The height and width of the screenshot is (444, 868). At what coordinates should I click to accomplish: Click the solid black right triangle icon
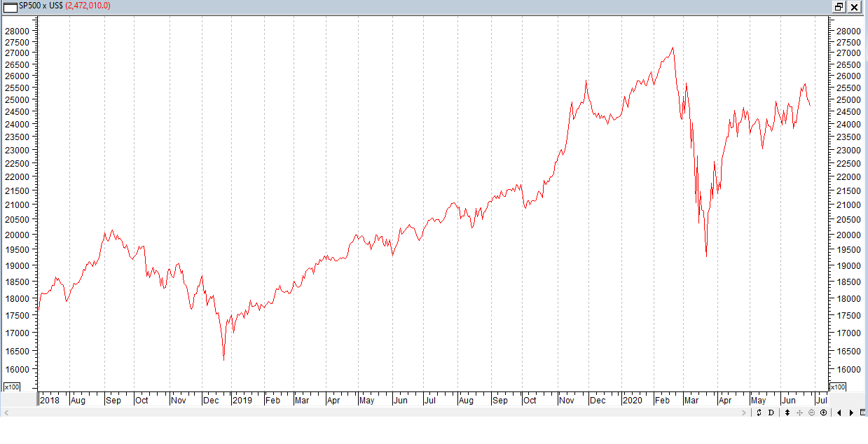[851, 412]
